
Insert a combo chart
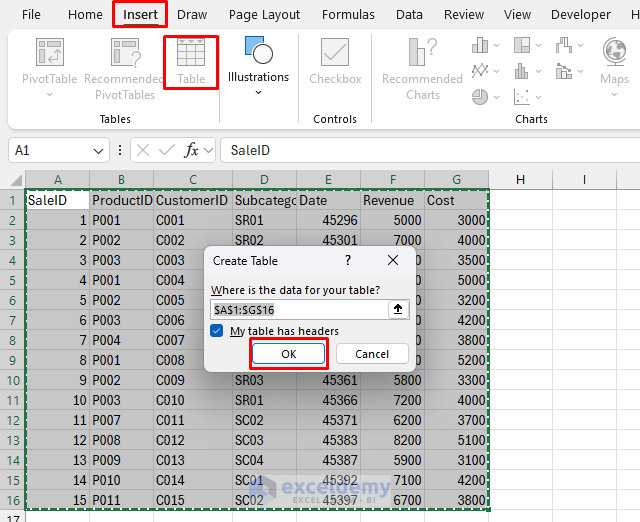pos(564,71)
